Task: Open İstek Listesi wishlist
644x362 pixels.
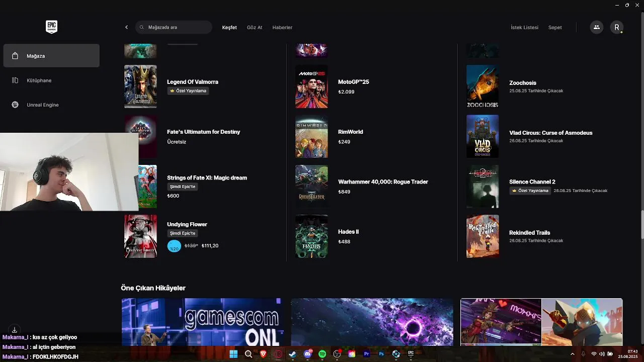Action: (524, 27)
